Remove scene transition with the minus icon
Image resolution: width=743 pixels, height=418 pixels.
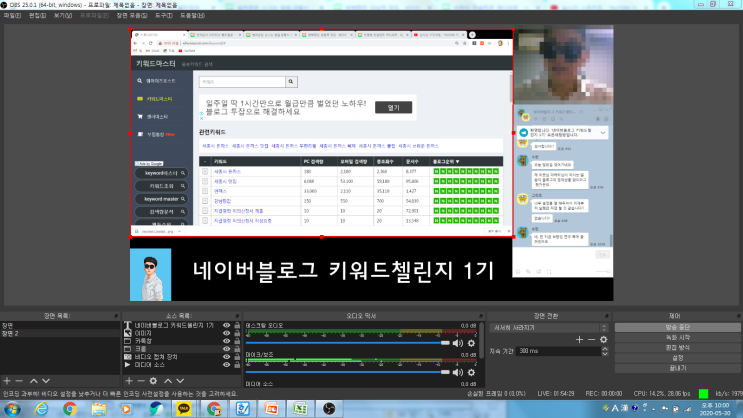tap(591, 339)
